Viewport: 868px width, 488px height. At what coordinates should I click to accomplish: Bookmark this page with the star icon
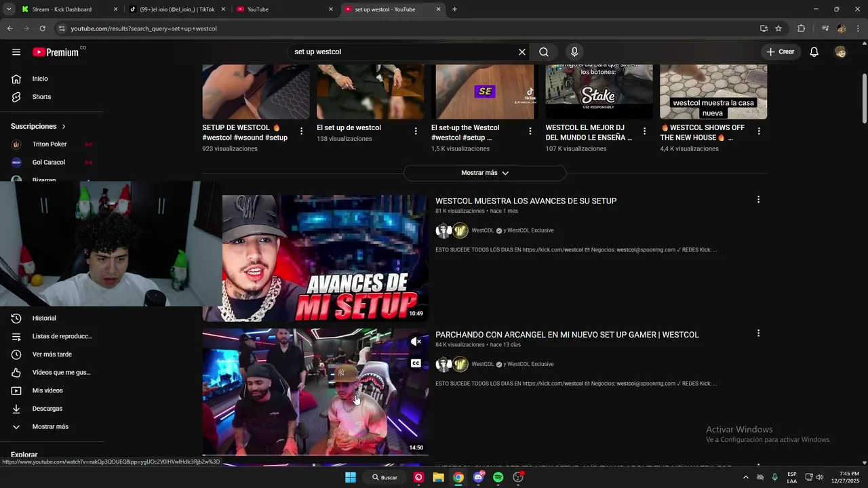[778, 28]
